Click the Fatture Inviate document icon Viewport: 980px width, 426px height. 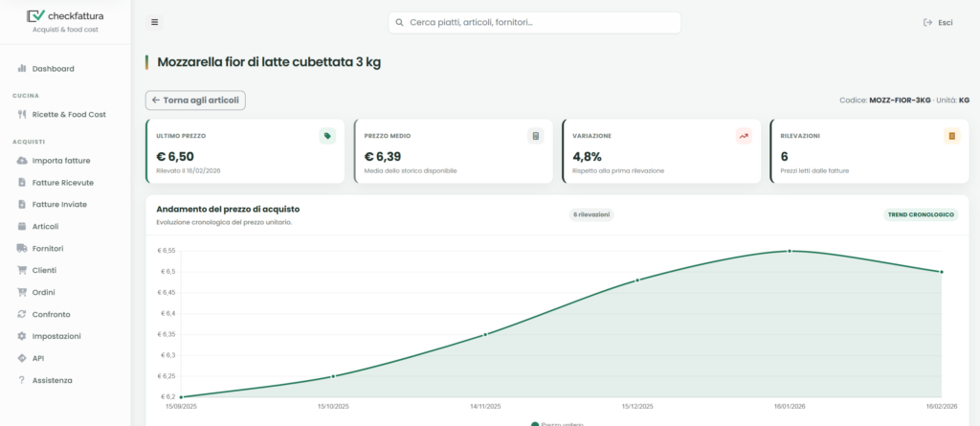[x=22, y=205]
